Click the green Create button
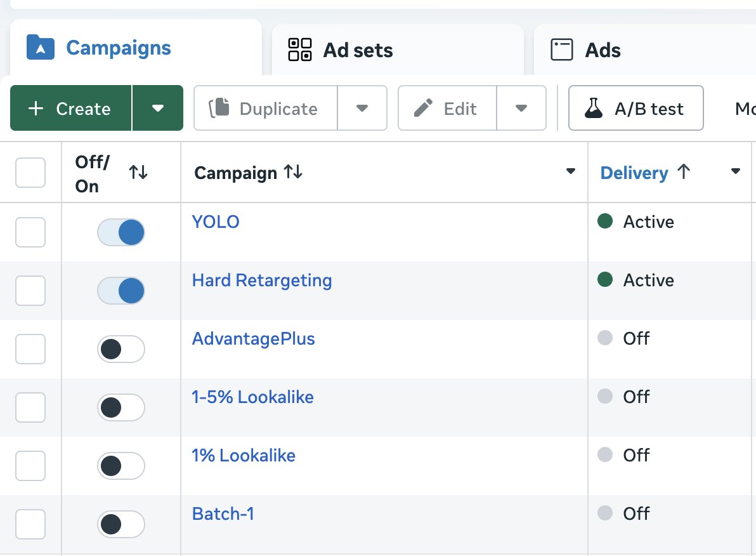The height and width of the screenshot is (556, 756). pyautogui.click(x=71, y=108)
